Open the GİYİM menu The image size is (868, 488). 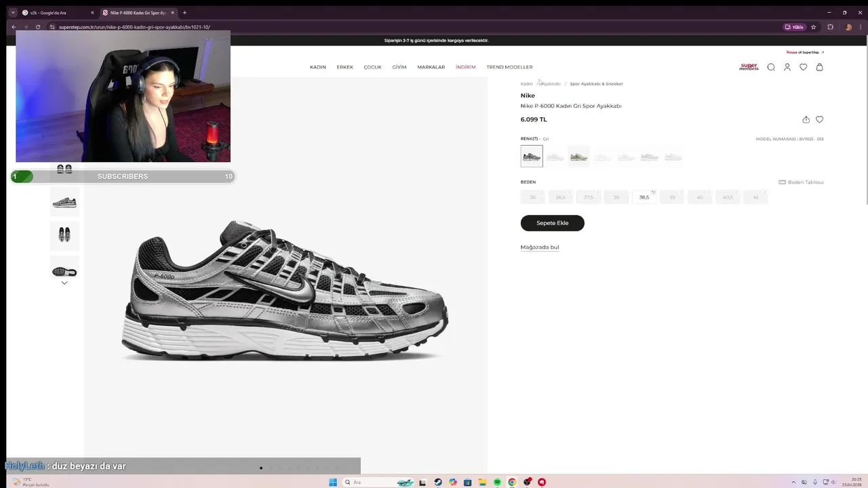[x=399, y=67]
